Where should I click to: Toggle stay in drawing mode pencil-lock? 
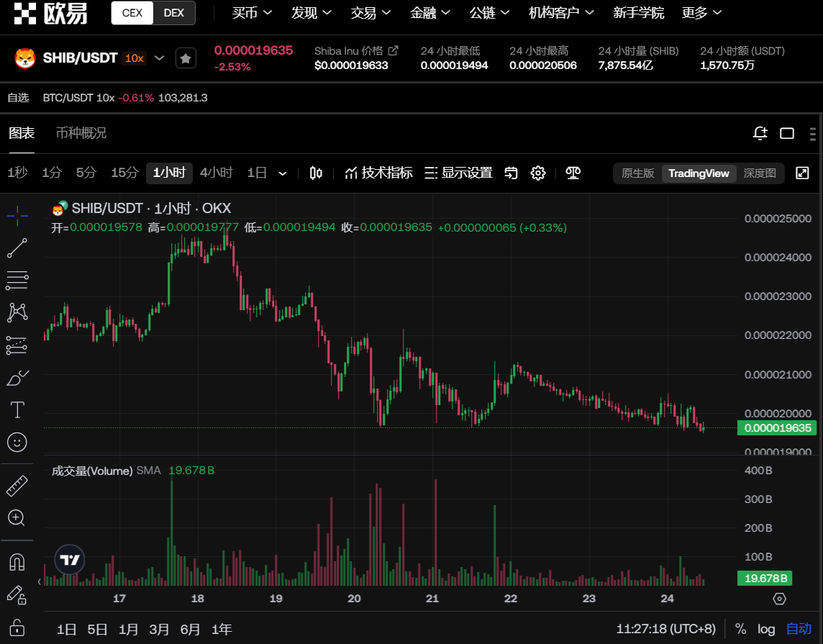pos(17,594)
